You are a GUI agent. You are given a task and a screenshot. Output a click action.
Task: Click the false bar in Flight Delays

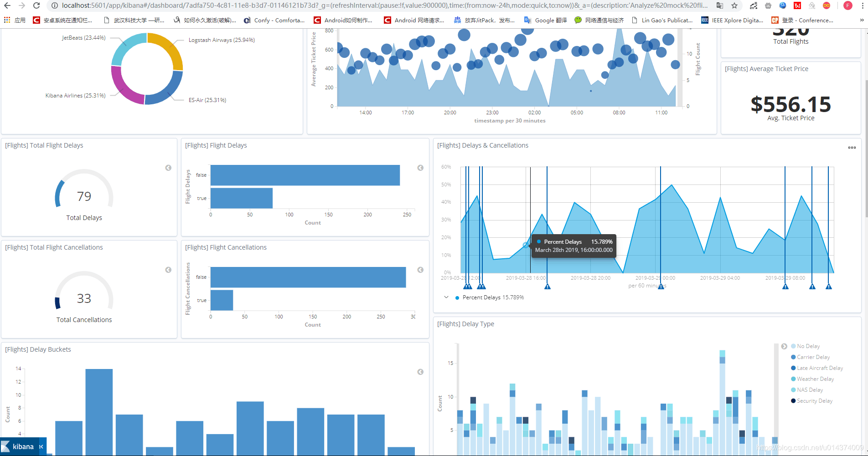click(x=305, y=175)
